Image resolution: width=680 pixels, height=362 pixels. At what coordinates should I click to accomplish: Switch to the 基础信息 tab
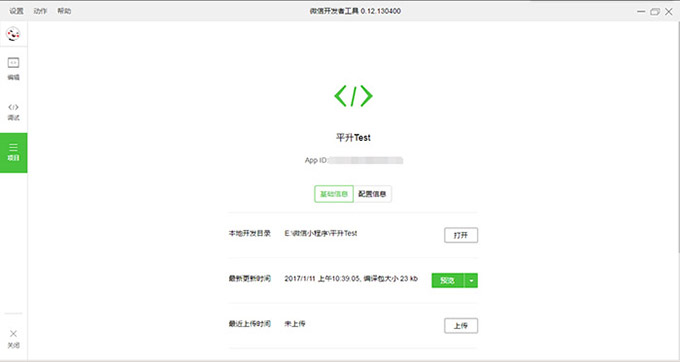coord(334,194)
